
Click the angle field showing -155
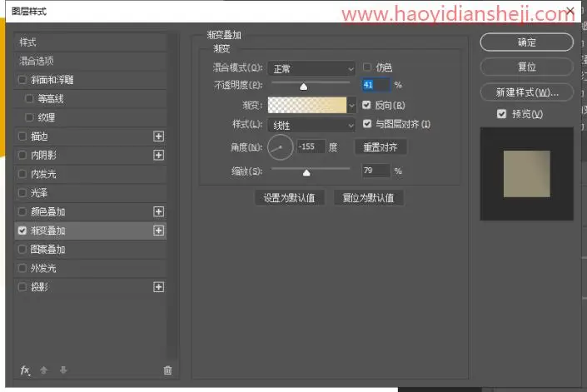(311, 146)
